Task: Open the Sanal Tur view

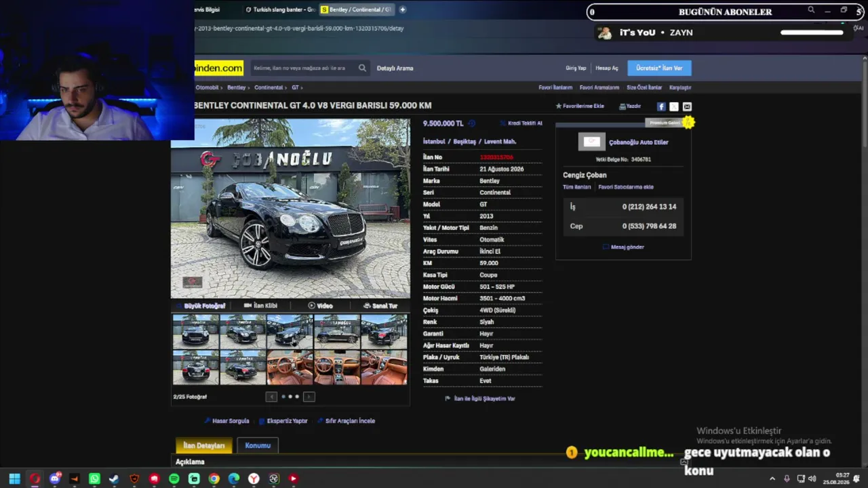Action: [x=380, y=306]
